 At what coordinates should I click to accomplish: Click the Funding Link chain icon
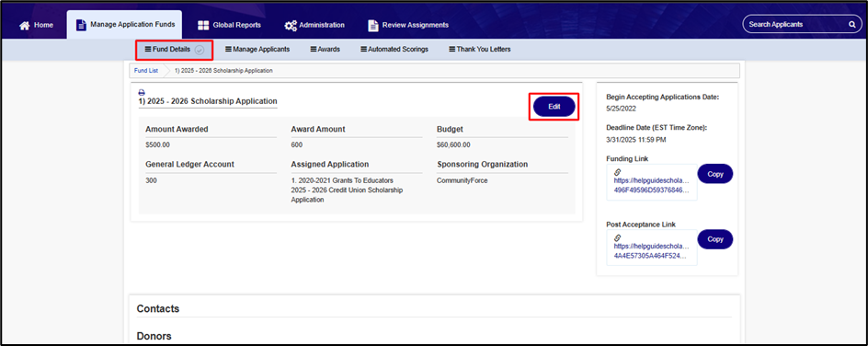point(618,172)
